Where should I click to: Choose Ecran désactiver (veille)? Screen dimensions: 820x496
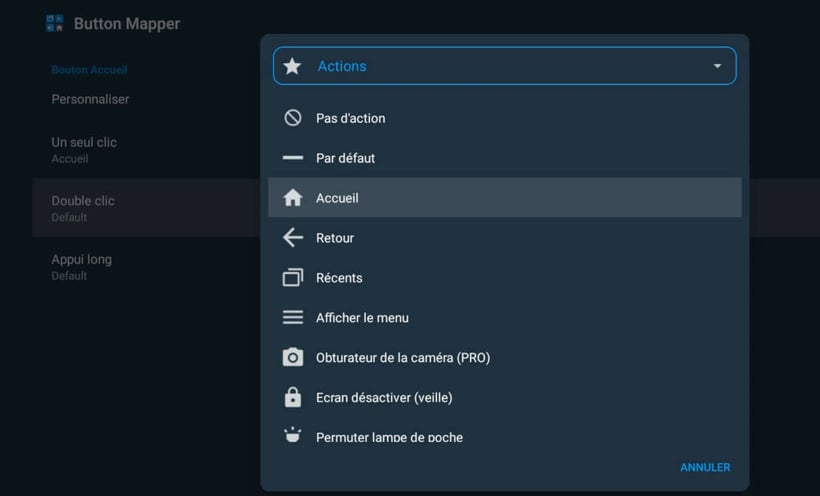click(x=505, y=397)
